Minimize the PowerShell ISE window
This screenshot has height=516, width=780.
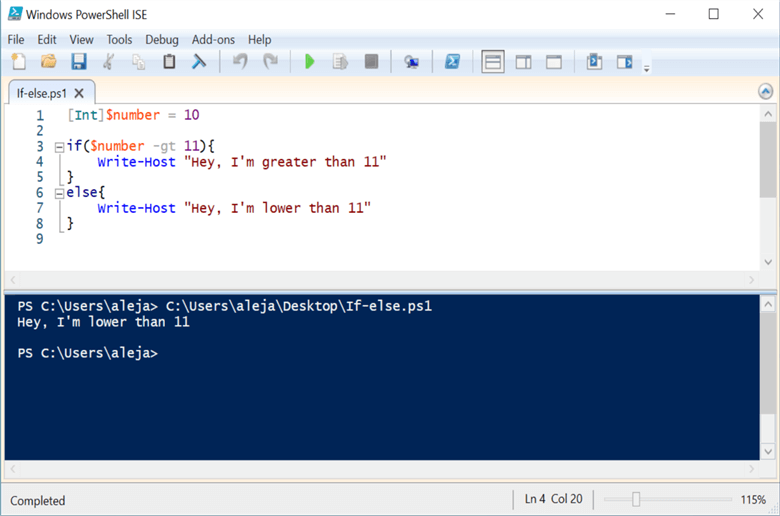(671, 14)
